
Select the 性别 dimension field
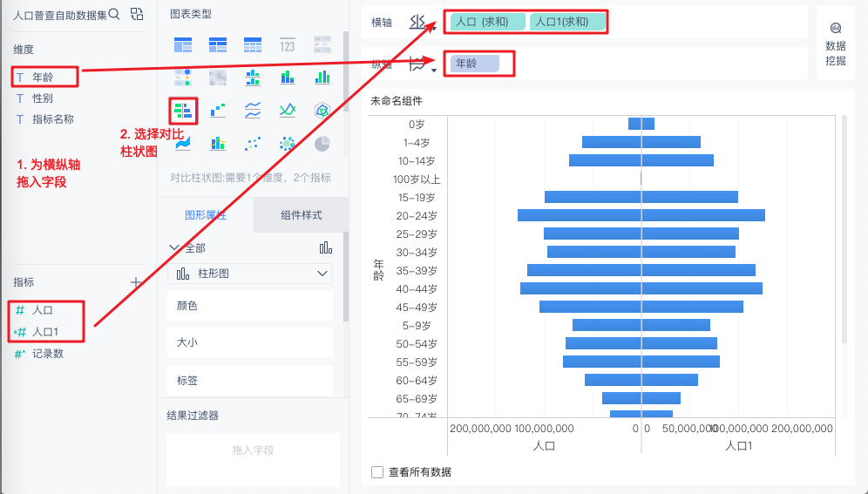point(44,98)
